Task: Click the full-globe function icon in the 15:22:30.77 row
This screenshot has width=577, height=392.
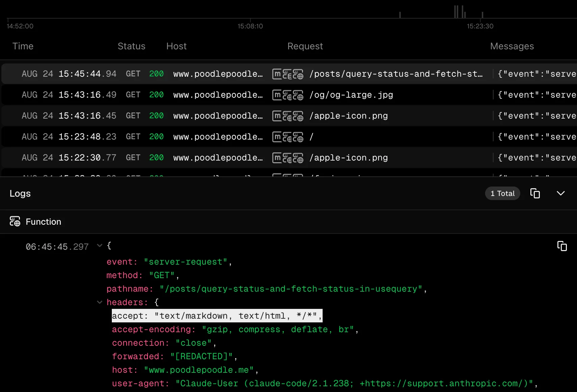Action: click(298, 158)
